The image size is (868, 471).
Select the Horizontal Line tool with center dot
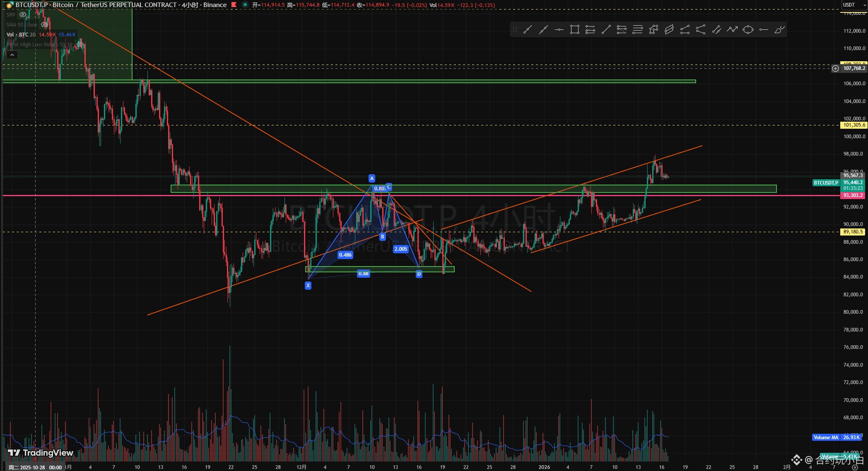(x=559, y=29)
